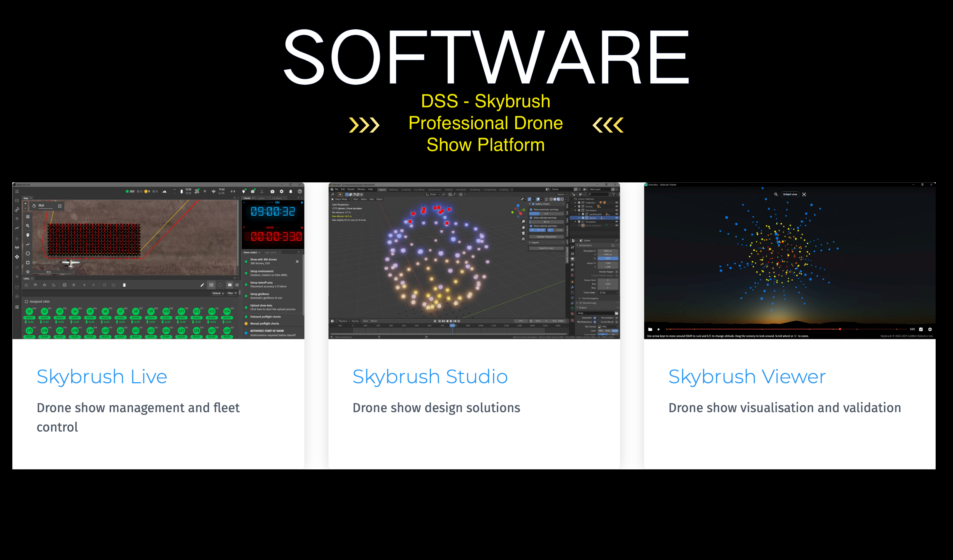Click the power icon in UAVs toolbar

coord(113,285)
